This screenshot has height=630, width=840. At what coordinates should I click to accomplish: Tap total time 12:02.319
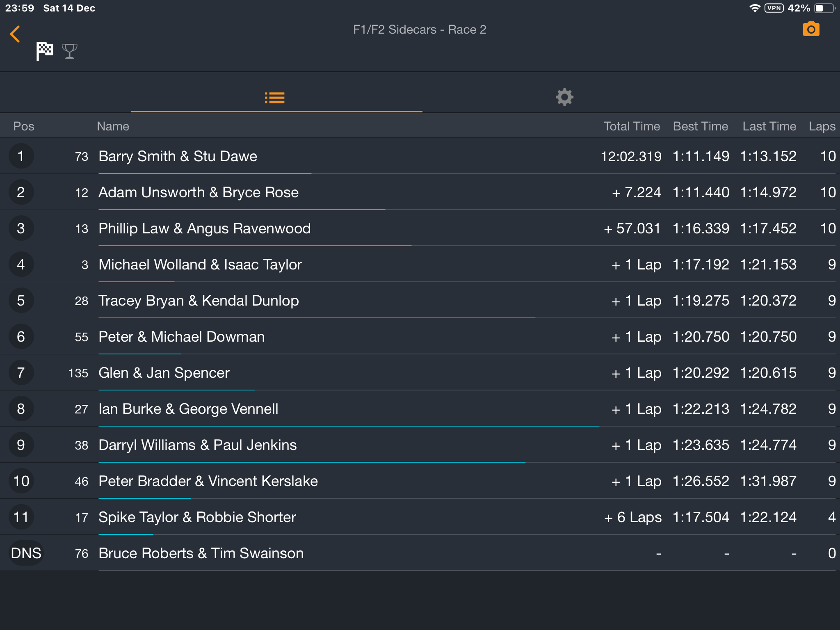point(631,156)
